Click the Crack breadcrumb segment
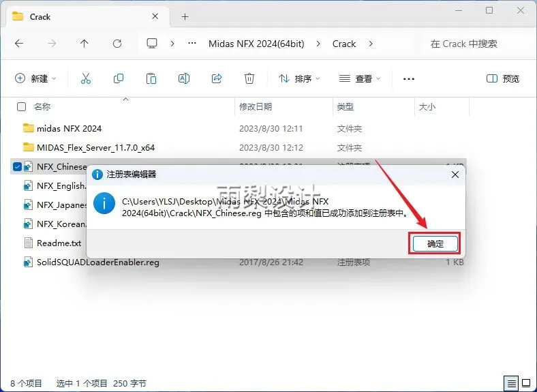 pos(344,44)
